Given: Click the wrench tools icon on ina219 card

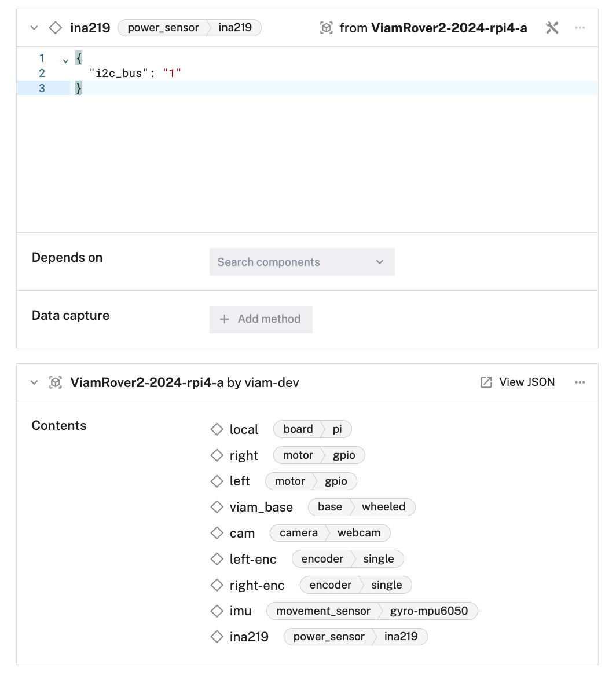Looking at the screenshot, I should (x=552, y=28).
